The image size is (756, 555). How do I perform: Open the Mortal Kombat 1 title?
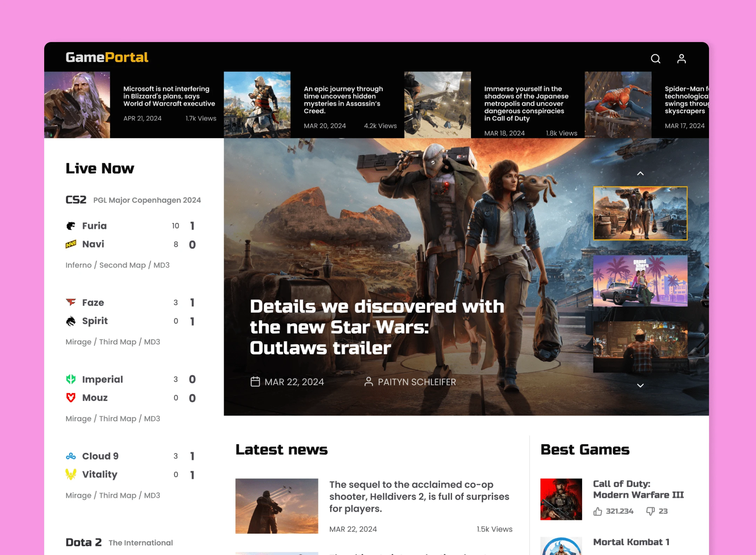[631, 542]
